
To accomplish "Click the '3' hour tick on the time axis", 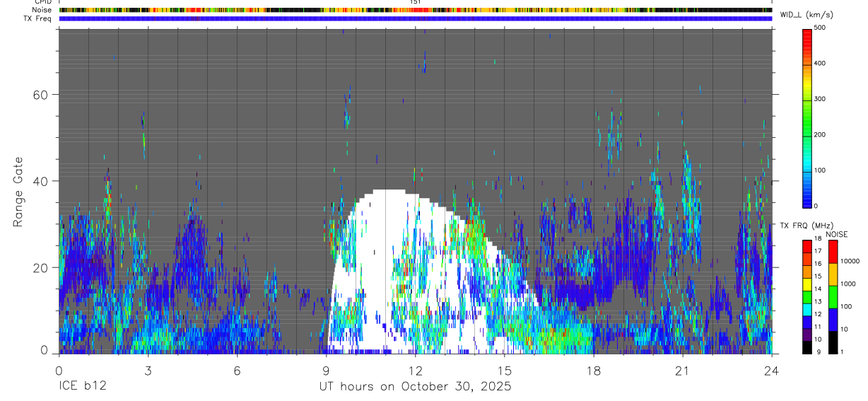I will click(x=148, y=370).
